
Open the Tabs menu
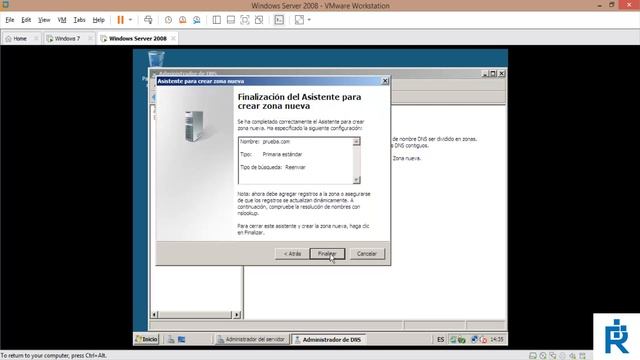pos(79,20)
